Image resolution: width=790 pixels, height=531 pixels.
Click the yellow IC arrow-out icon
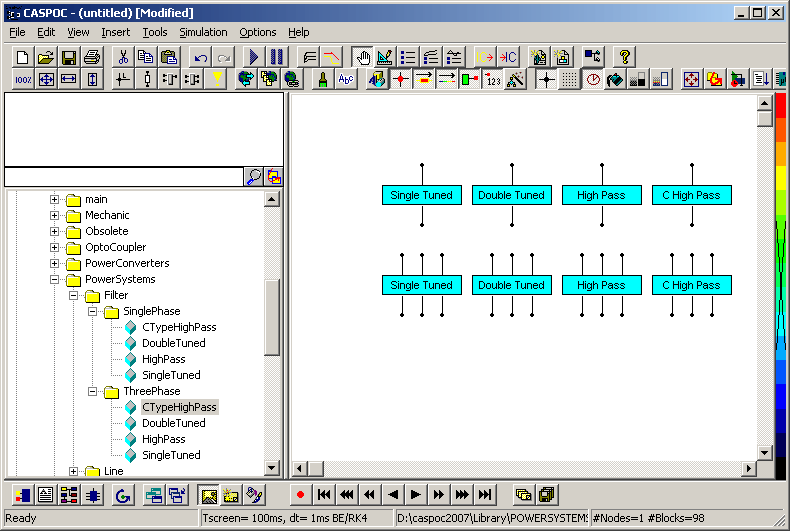pyautogui.click(x=485, y=57)
